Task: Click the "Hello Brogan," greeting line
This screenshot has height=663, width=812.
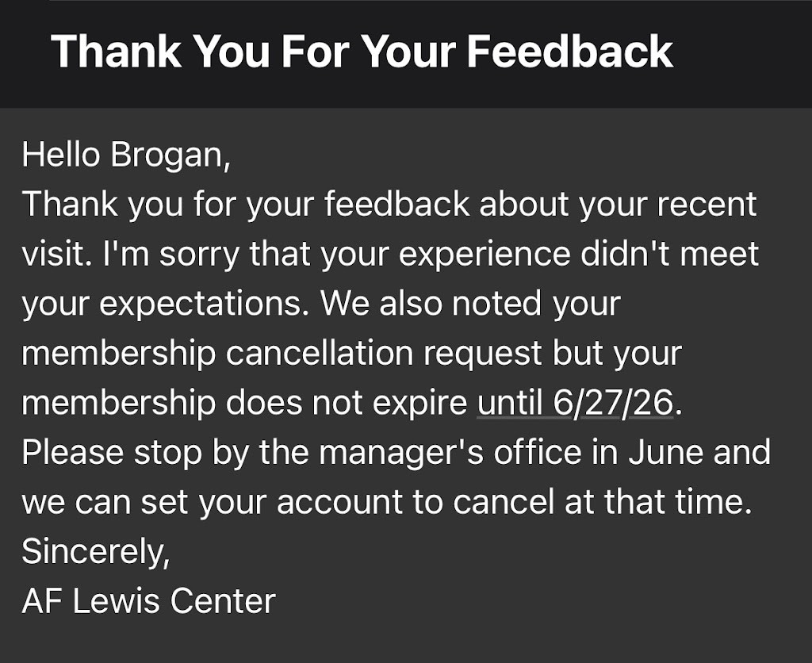Action: point(126,155)
